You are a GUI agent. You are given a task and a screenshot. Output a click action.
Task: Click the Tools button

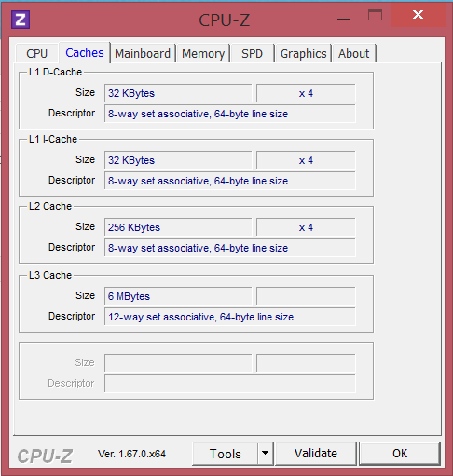point(226,454)
